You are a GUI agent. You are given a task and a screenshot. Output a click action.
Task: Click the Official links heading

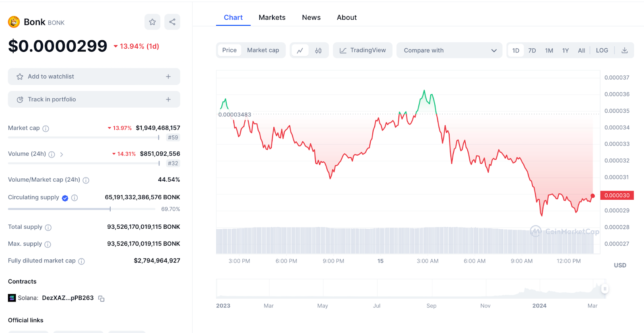coord(26,320)
